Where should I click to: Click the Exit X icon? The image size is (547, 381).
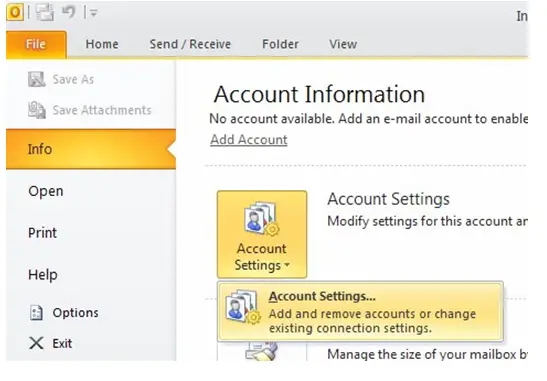(x=36, y=343)
